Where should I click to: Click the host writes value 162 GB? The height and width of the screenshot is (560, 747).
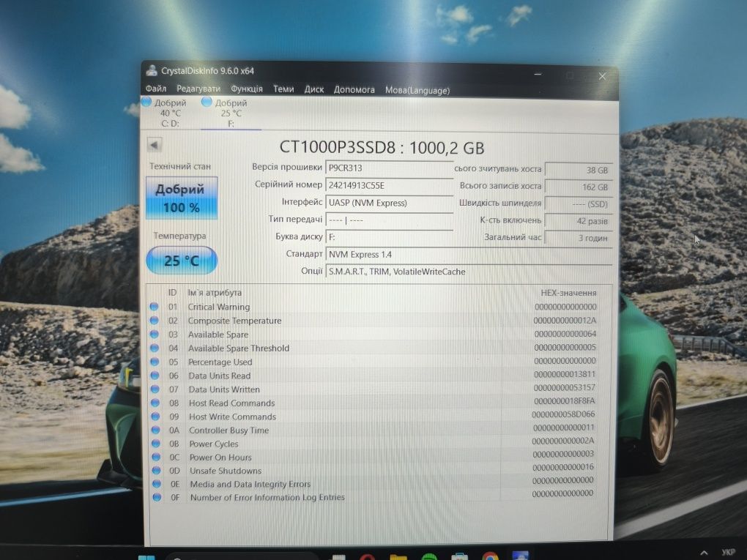pyautogui.click(x=579, y=187)
